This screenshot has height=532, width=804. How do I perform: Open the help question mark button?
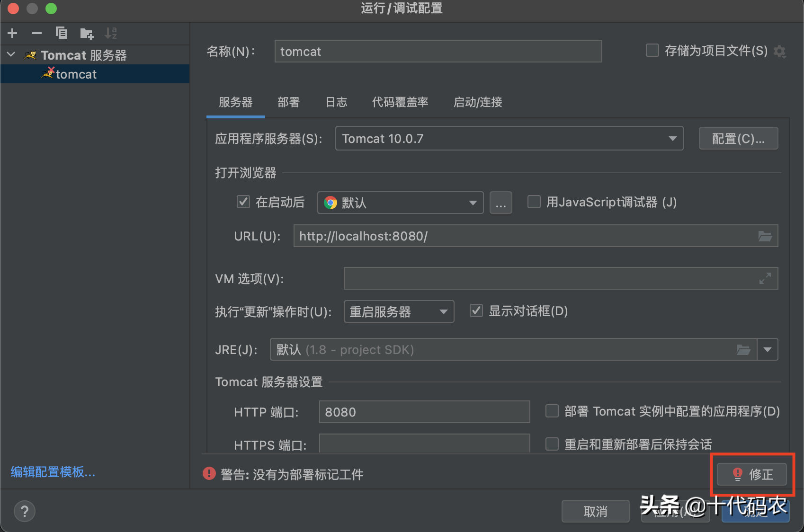(25, 511)
